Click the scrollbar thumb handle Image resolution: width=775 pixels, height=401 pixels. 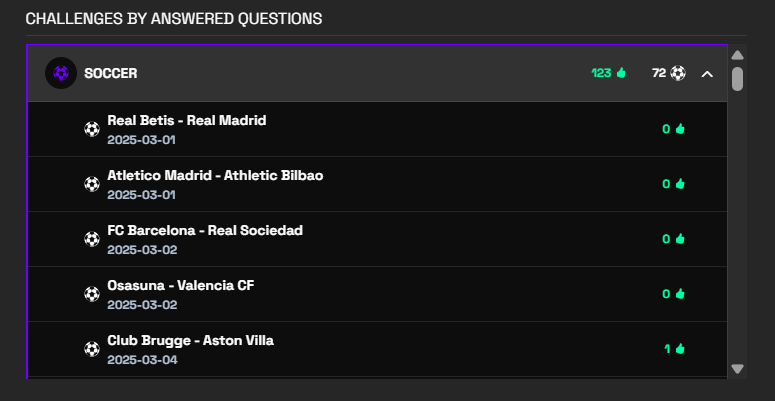[x=737, y=79]
